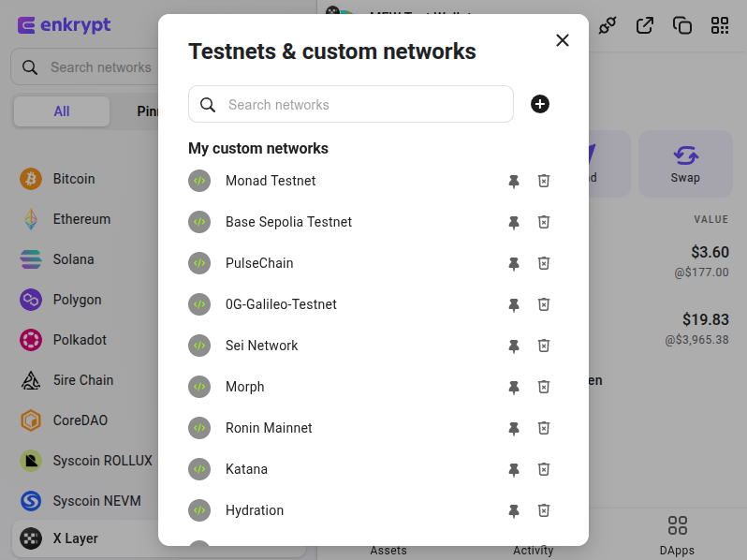Pin the Ronin Mainnet network

[514, 429]
